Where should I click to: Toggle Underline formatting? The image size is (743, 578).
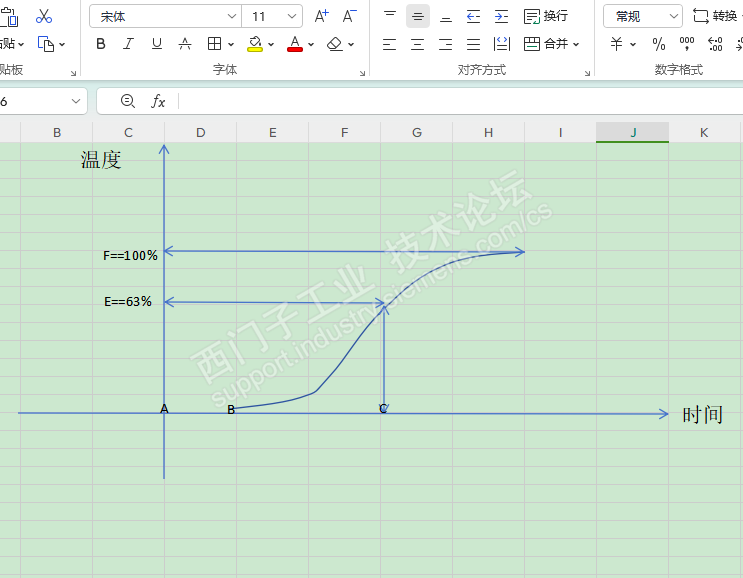tap(156, 44)
